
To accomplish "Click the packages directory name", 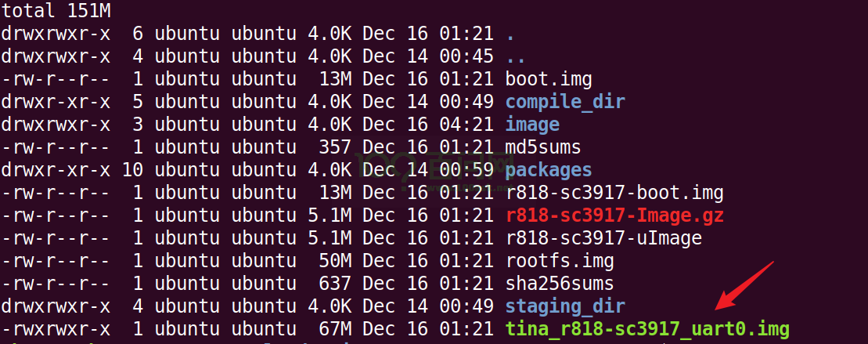I will coord(548,169).
